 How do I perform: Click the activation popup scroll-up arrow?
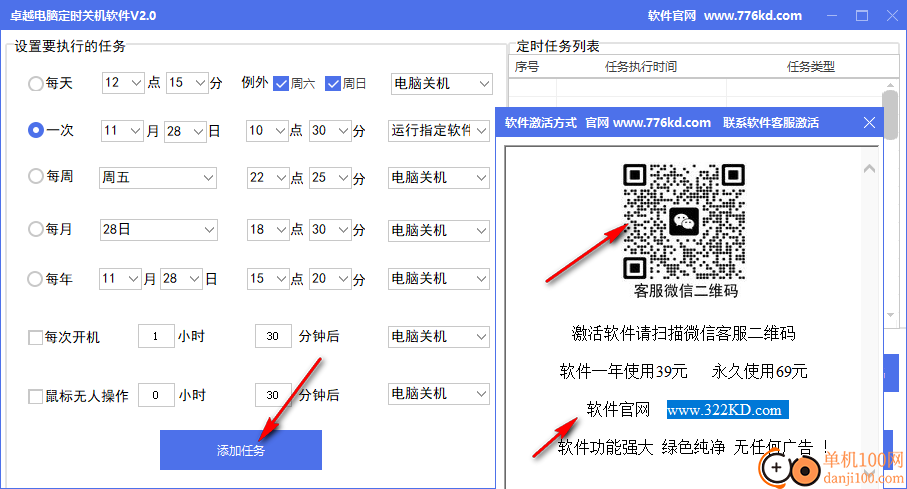click(x=869, y=169)
